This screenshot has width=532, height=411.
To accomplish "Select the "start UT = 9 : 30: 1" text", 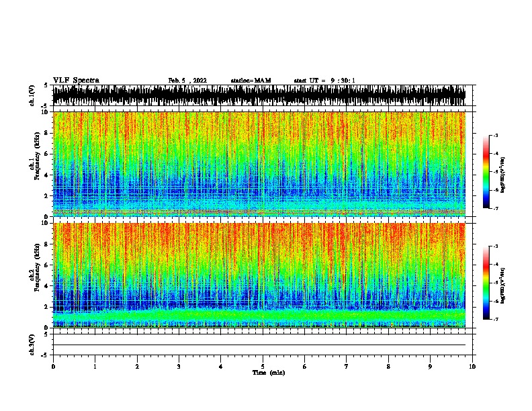I will pos(324,81).
